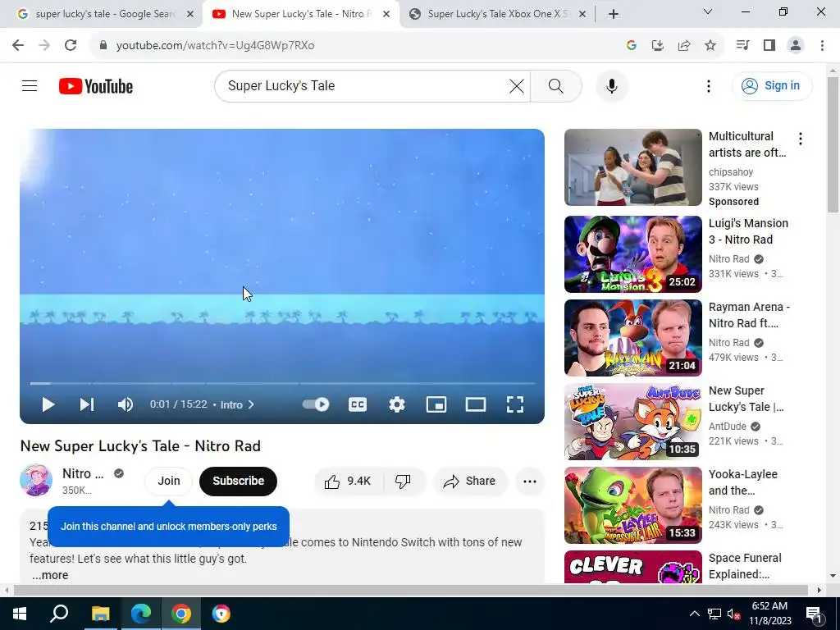This screenshot has width=840, height=630.
Task: Go back to the previous page
Action: coord(18,45)
